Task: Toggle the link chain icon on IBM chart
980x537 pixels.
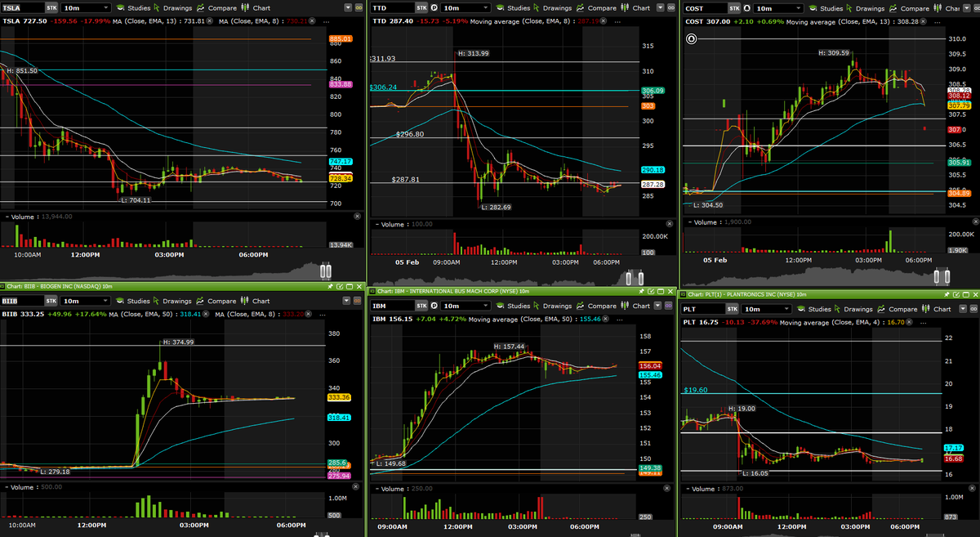Action: 669,306
